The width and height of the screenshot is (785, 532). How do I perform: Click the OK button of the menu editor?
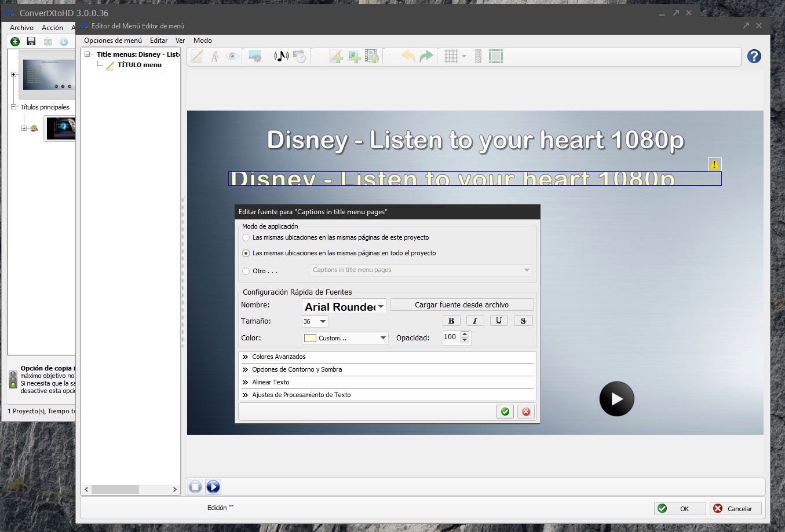[x=680, y=509]
